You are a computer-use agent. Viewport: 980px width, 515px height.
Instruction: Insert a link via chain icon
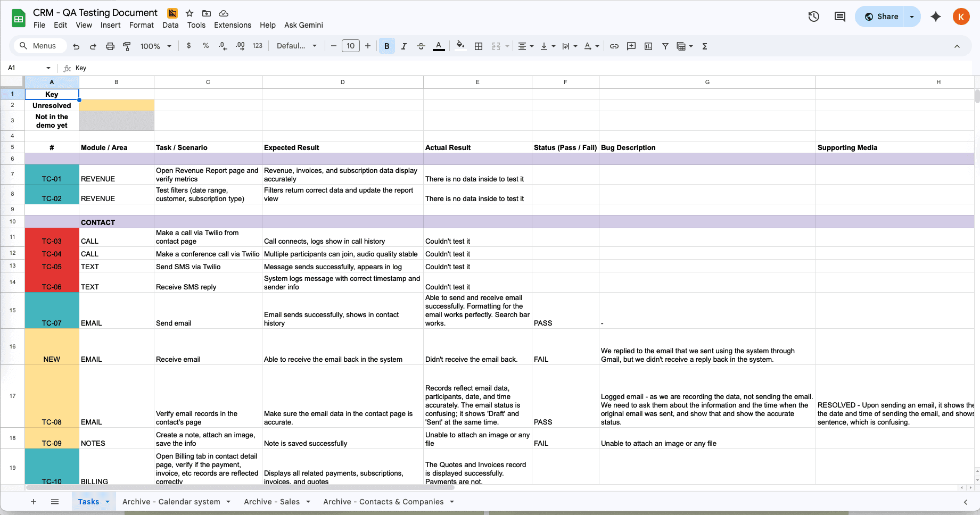pos(614,46)
